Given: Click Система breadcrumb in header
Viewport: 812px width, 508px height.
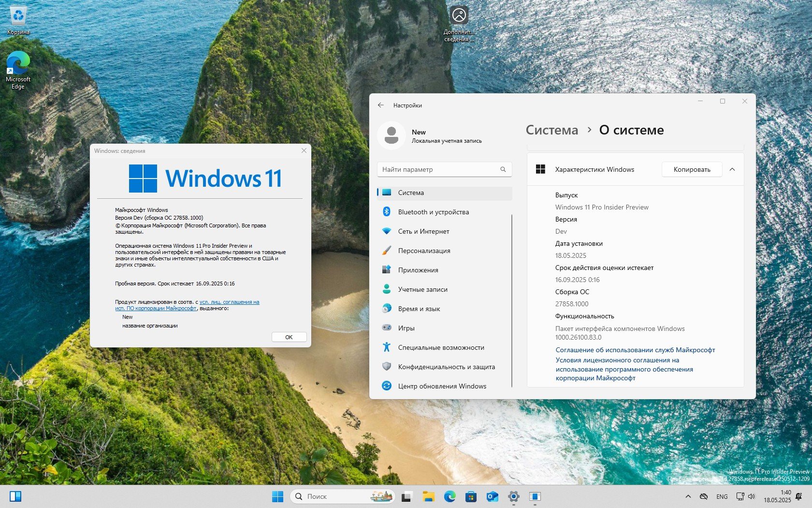Looking at the screenshot, I should point(551,130).
